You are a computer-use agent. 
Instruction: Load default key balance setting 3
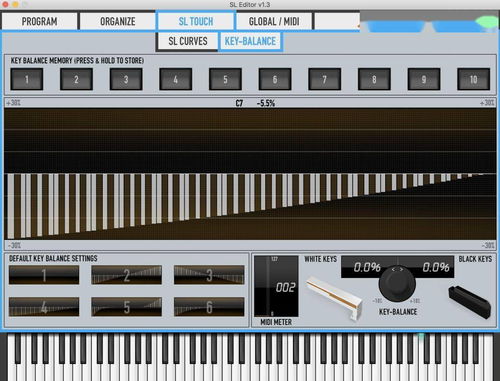click(209, 275)
